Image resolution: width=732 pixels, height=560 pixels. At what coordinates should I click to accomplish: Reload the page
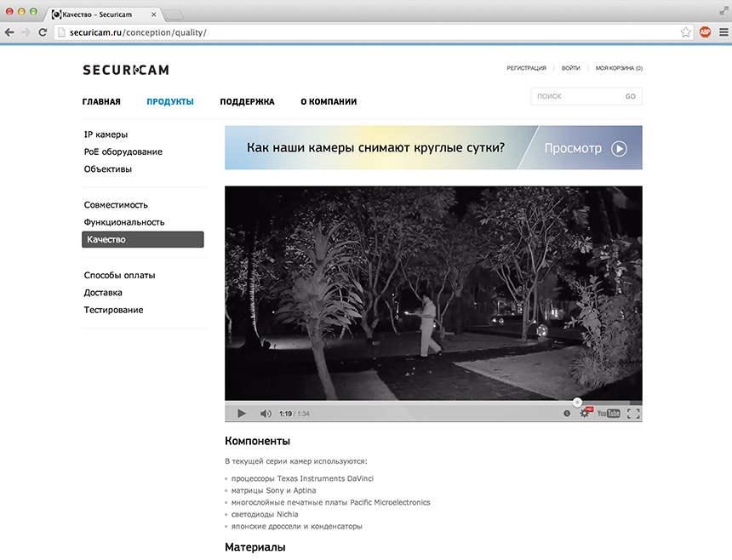point(43,32)
